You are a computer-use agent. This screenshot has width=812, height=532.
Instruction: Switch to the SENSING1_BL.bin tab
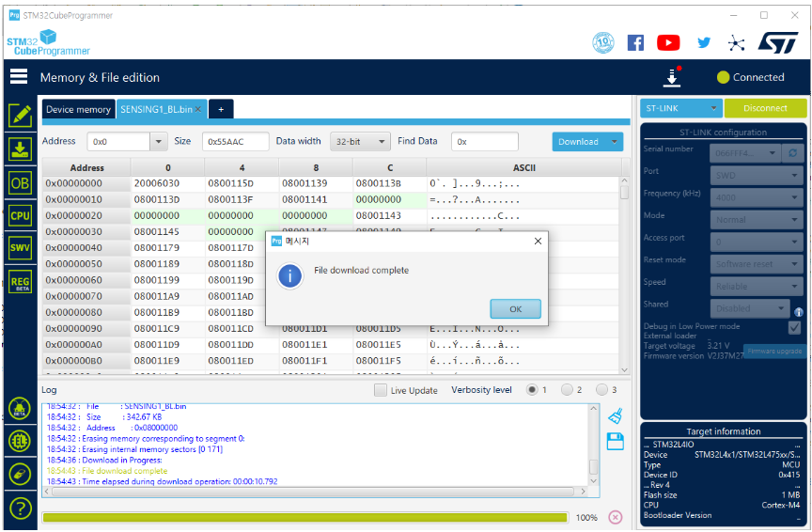point(156,109)
